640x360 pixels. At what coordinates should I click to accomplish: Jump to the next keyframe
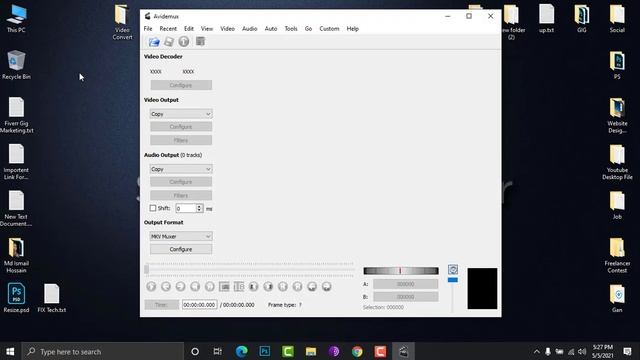point(210,287)
